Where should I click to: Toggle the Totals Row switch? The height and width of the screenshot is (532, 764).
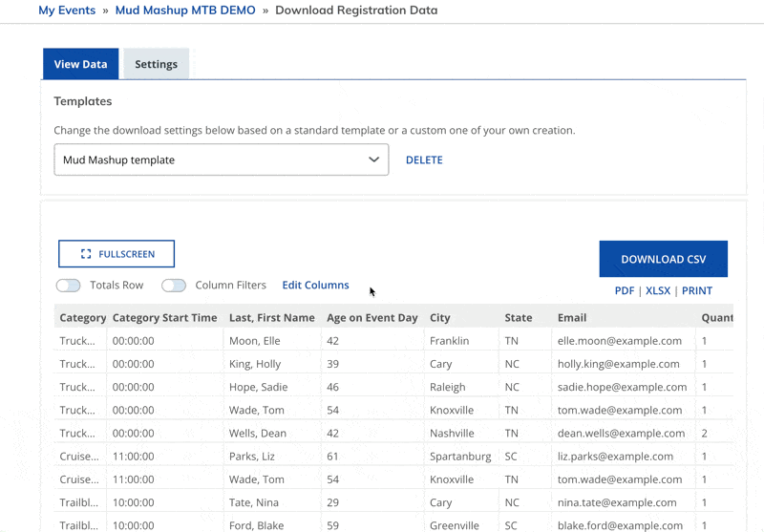click(68, 286)
